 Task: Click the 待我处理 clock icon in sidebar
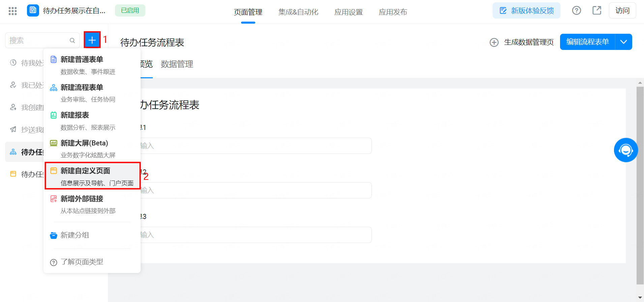[13, 62]
